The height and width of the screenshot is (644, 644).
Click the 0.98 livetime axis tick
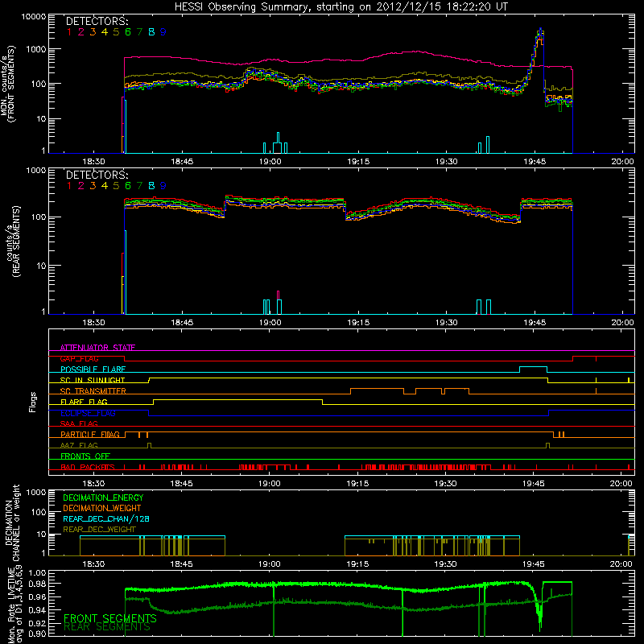coord(37,584)
